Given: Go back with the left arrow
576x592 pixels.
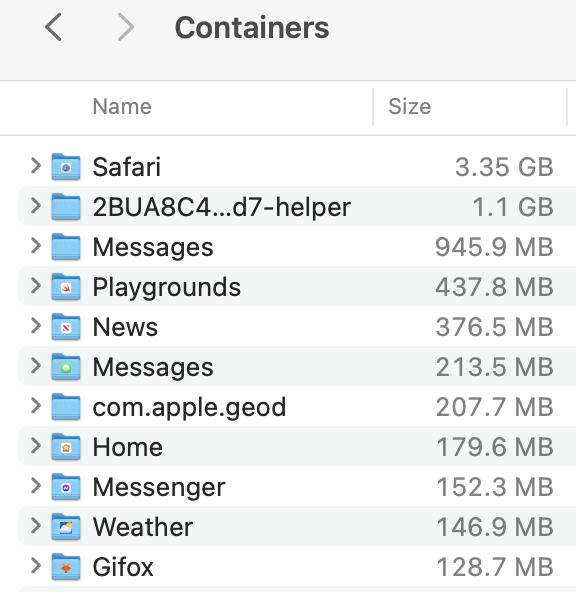Looking at the screenshot, I should (53, 27).
